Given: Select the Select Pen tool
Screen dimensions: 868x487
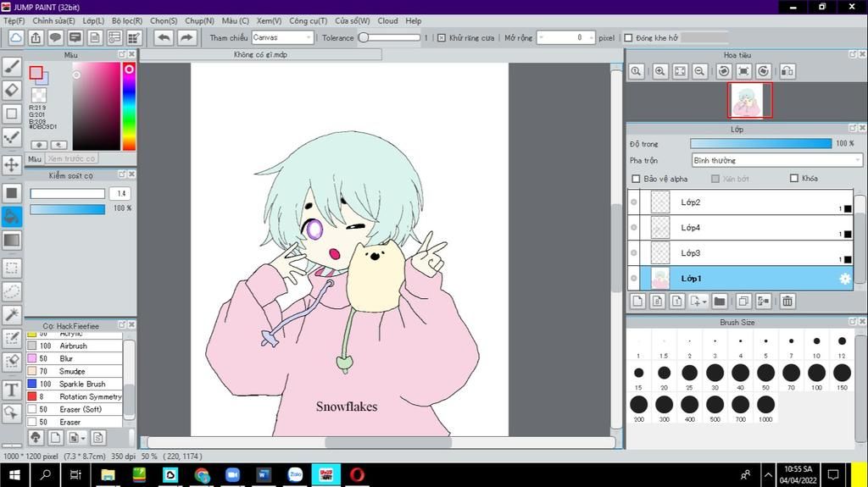Looking at the screenshot, I should pyautogui.click(x=12, y=339).
